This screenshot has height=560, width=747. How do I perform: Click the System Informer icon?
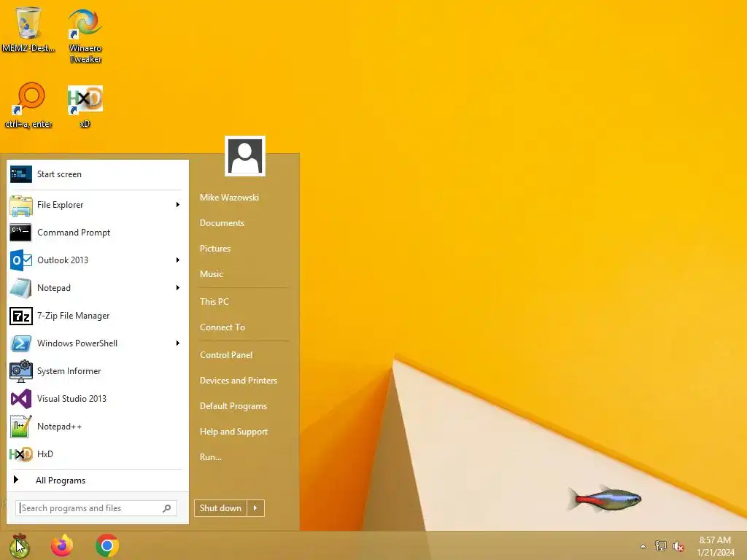pyautogui.click(x=21, y=371)
